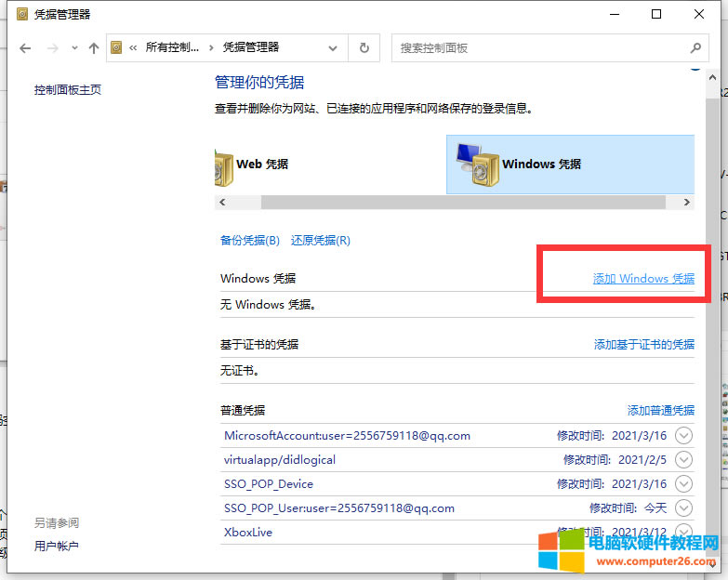Go up one level with the Up arrow

tap(94, 47)
